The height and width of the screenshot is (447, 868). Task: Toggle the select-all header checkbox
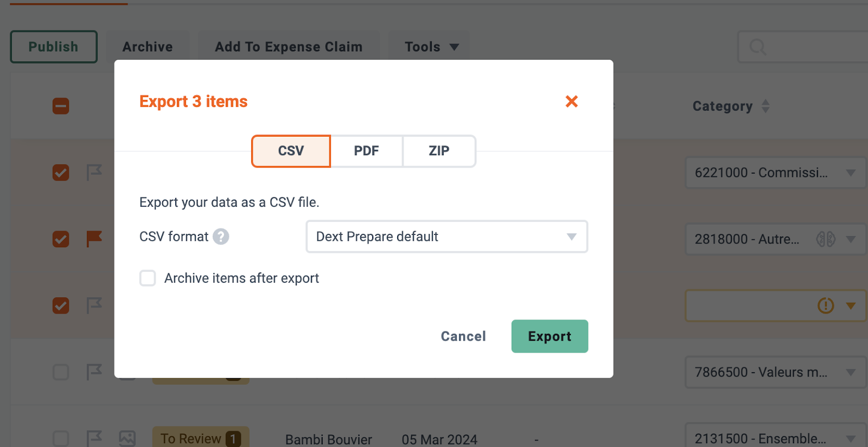coord(61,106)
